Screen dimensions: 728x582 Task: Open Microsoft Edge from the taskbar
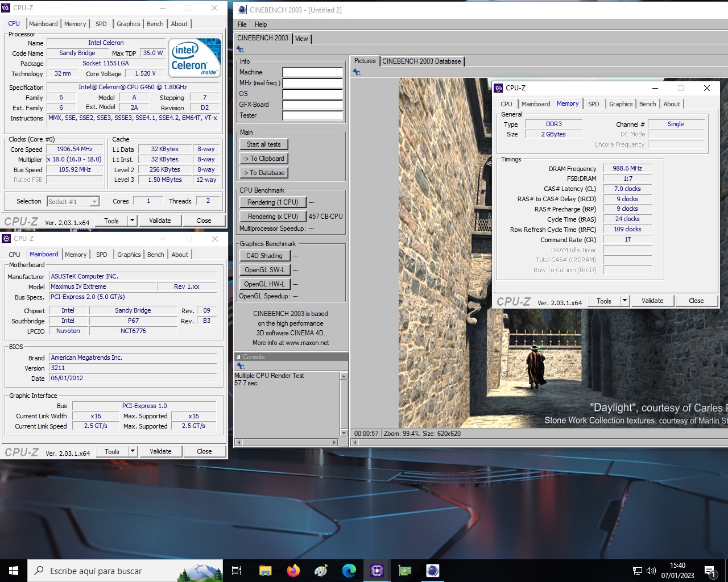[349, 571]
